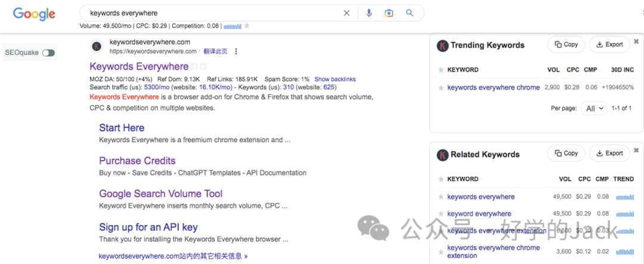
Task: Click the keywordseverywhere.com site favicon
Action: point(97,47)
